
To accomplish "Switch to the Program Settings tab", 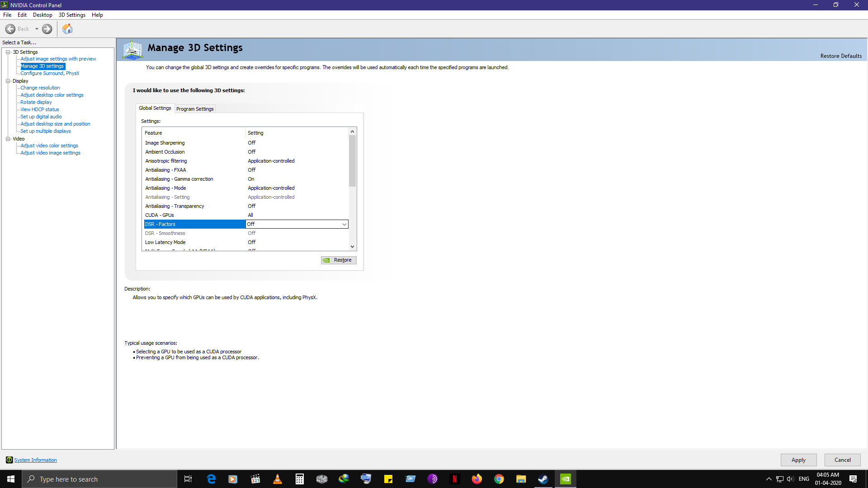I will tap(195, 109).
